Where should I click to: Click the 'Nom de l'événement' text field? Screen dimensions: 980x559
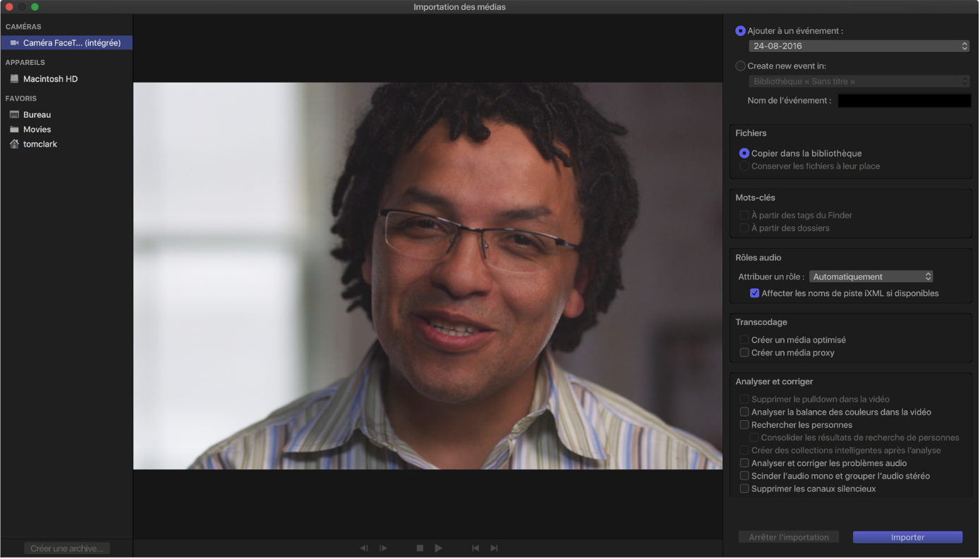pyautogui.click(x=904, y=101)
